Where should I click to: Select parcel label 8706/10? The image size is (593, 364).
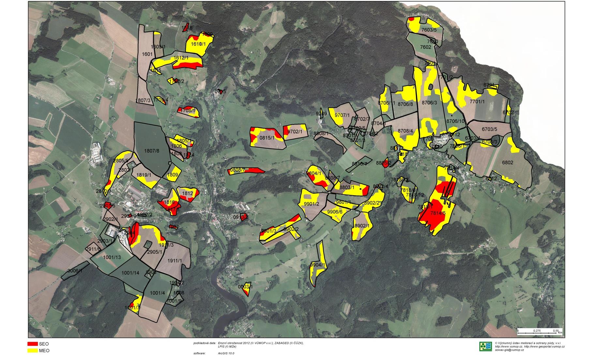[455, 121]
